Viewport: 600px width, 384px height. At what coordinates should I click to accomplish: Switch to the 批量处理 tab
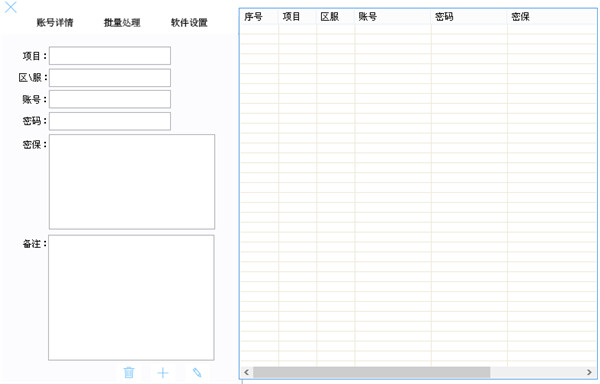point(122,23)
